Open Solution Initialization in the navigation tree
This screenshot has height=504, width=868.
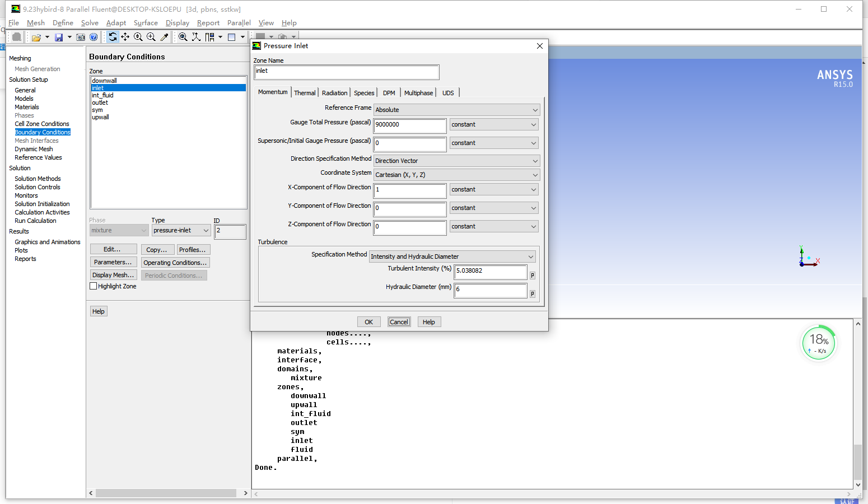[42, 204]
